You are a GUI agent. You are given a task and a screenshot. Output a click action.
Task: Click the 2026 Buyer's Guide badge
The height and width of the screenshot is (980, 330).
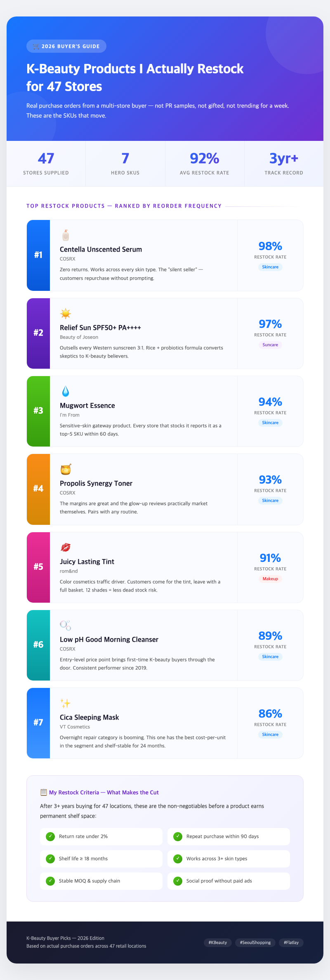click(x=66, y=46)
